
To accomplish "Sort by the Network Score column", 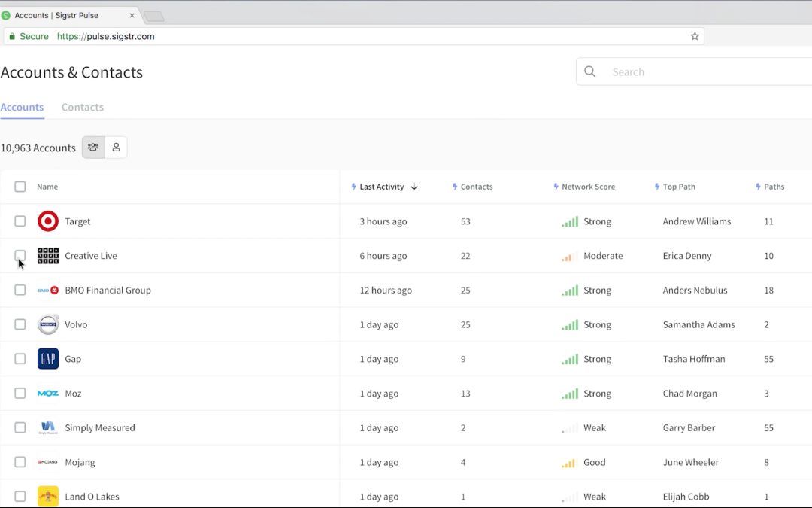I will pyautogui.click(x=588, y=187).
